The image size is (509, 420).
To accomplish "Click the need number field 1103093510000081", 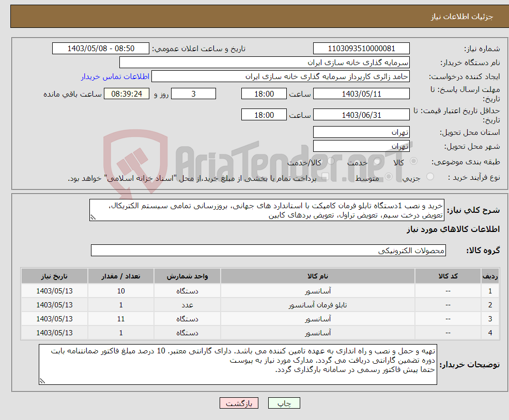I will tap(361, 49).
